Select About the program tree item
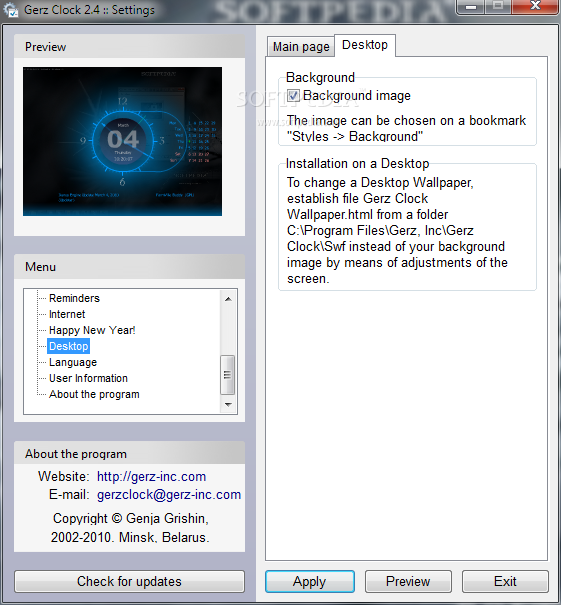Image resolution: width=561 pixels, height=605 pixels. [x=94, y=394]
